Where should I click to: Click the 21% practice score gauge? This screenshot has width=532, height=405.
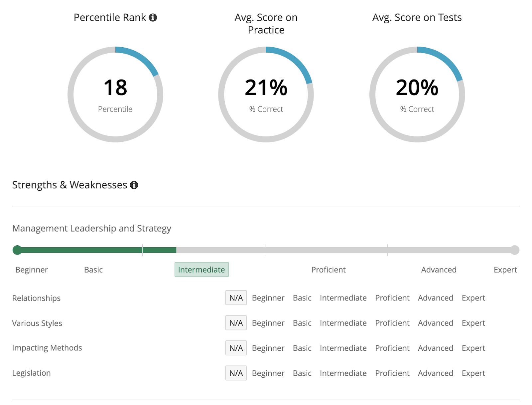click(x=266, y=95)
